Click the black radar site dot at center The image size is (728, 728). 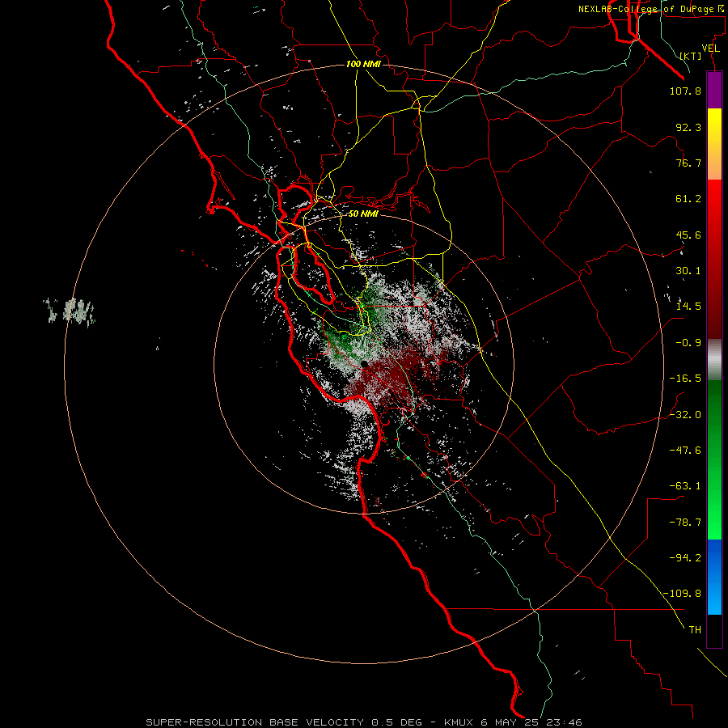point(364,365)
